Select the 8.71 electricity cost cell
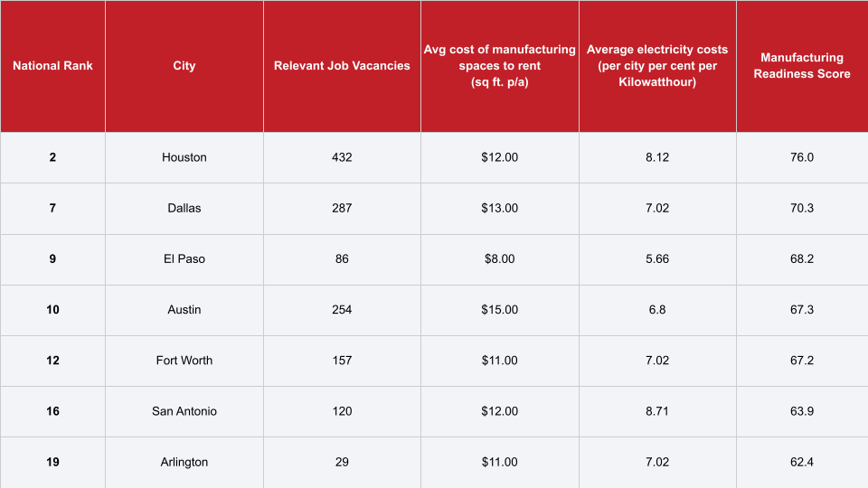This screenshot has width=868, height=488. point(657,411)
